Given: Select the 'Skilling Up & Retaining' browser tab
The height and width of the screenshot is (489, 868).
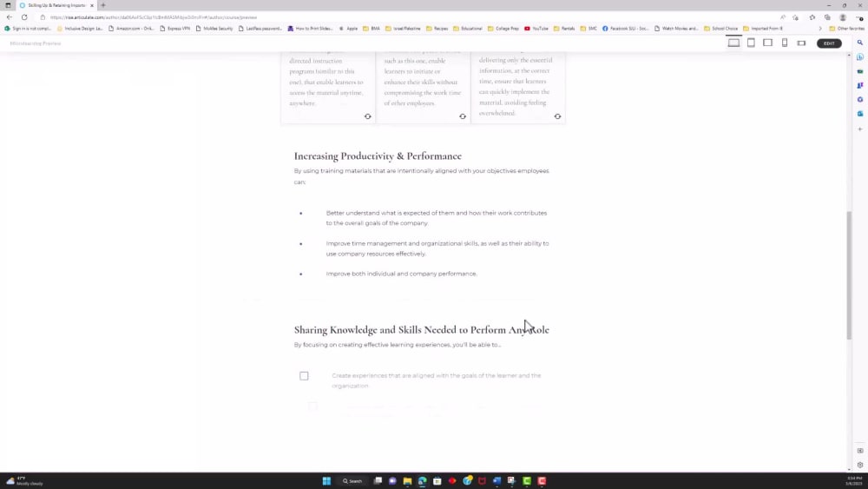Looking at the screenshot, I should click(x=56, y=5).
